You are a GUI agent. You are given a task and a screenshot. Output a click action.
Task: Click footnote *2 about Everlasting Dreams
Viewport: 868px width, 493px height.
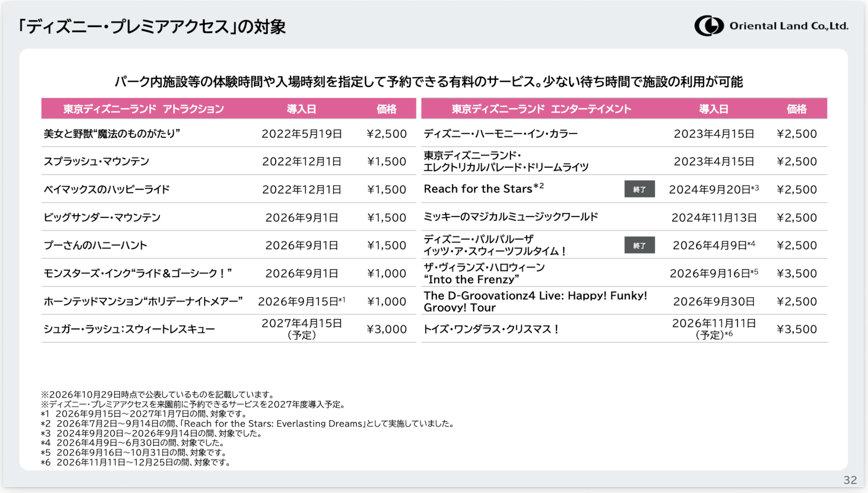click(x=247, y=424)
